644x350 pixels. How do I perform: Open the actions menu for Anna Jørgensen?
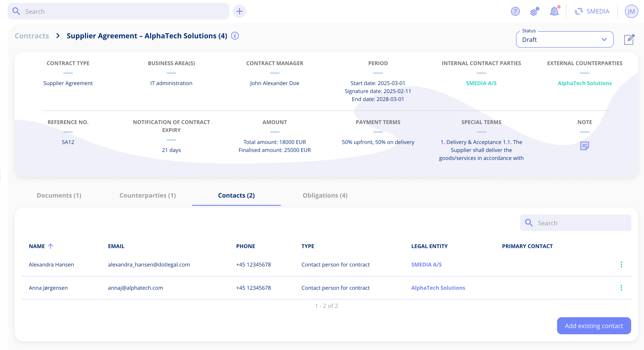(621, 288)
